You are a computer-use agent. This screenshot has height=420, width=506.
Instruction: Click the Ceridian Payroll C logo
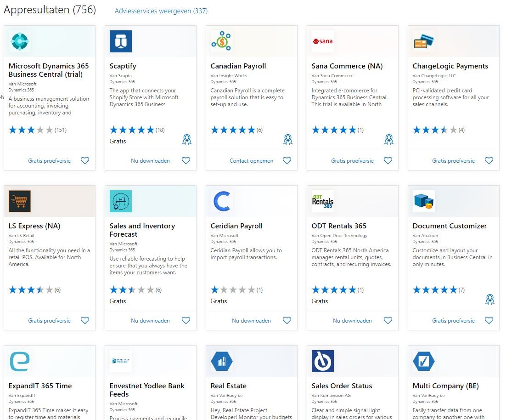[x=222, y=201]
